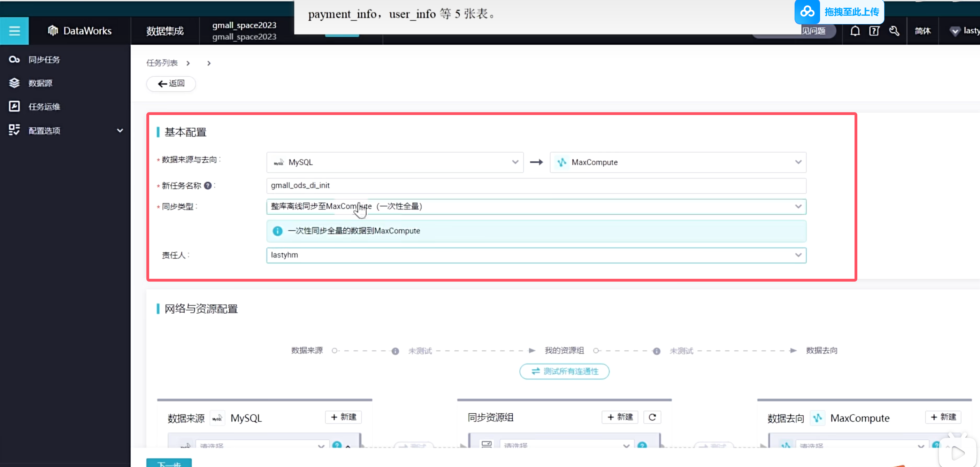The image size is (980, 467).
Task: Open notifications bell icon
Action: tap(855, 31)
